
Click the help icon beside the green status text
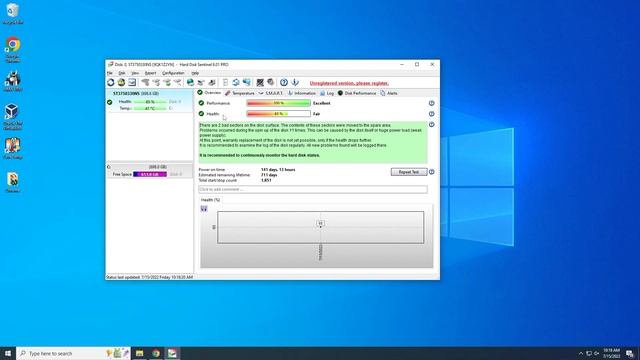(431, 124)
